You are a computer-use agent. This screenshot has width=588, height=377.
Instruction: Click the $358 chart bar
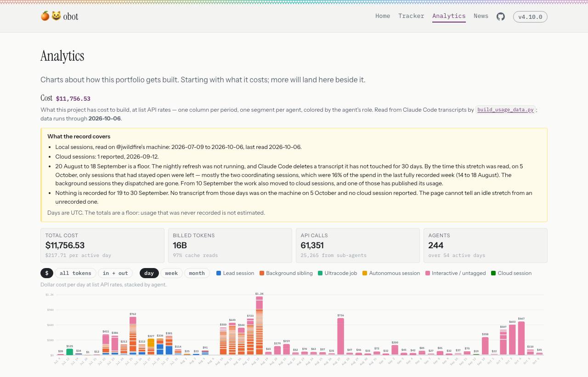click(485, 346)
